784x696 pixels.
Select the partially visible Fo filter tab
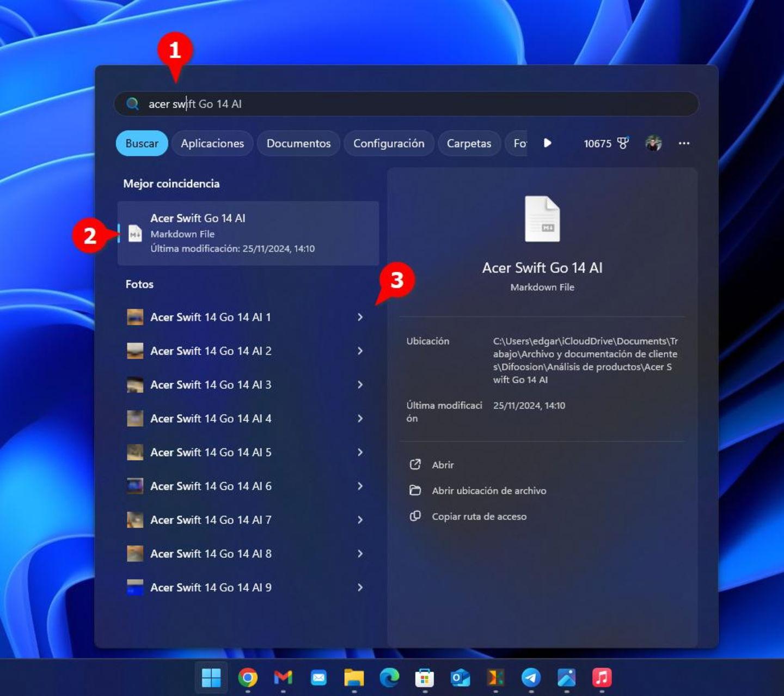tap(516, 143)
